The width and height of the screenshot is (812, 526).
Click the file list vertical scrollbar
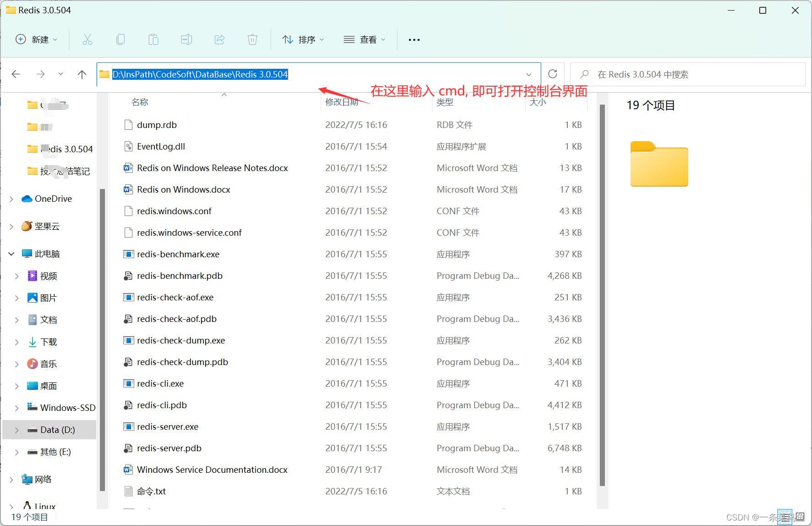pyautogui.click(x=602, y=295)
